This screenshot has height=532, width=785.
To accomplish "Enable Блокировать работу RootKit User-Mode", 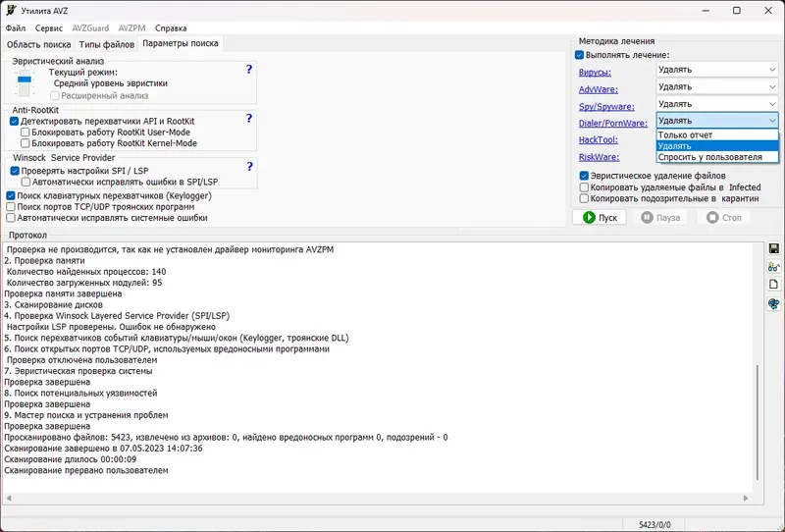I will [x=26, y=133].
